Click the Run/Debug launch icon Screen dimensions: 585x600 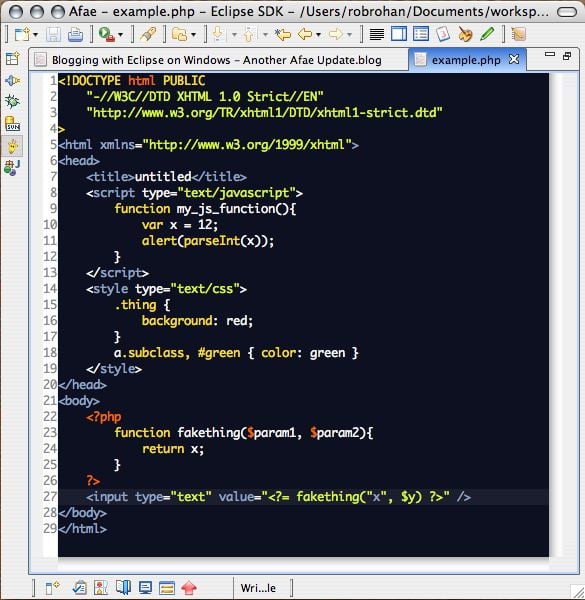pyautogui.click(x=106, y=34)
